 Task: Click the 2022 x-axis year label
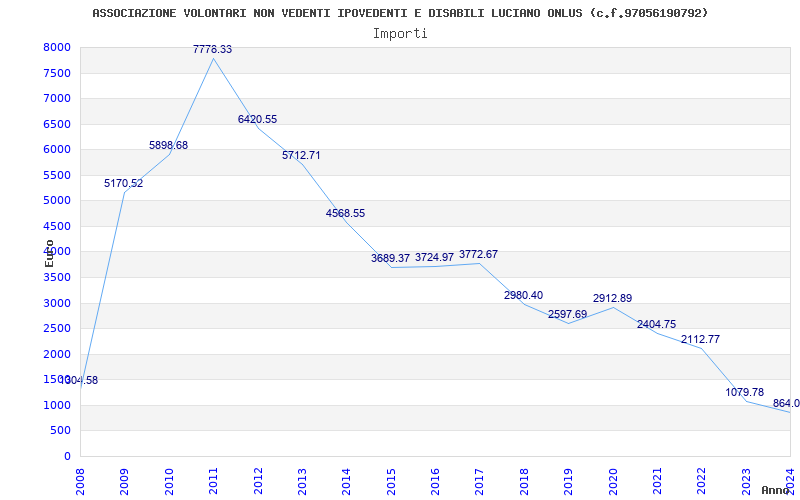(x=702, y=481)
